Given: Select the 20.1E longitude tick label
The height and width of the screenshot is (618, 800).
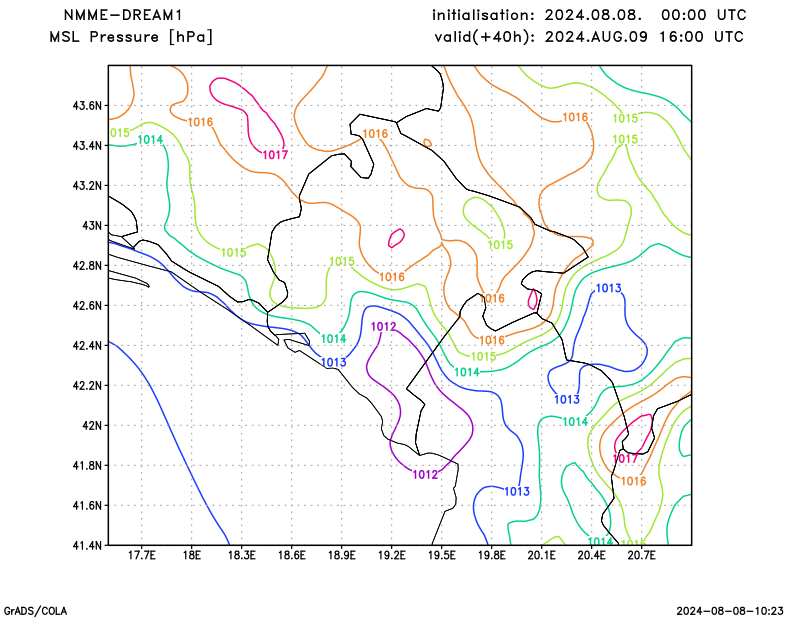Looking at the screenshot, I should coord(541,555).
